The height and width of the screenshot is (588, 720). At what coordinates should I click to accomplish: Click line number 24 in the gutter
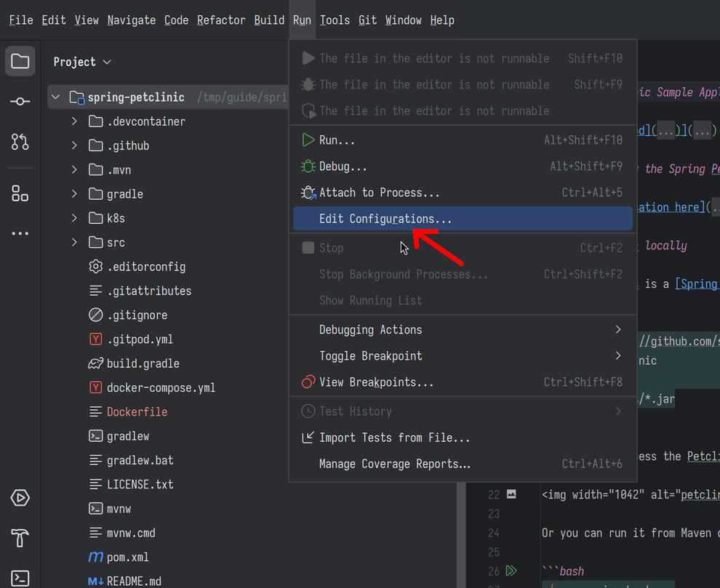(494, 533)
